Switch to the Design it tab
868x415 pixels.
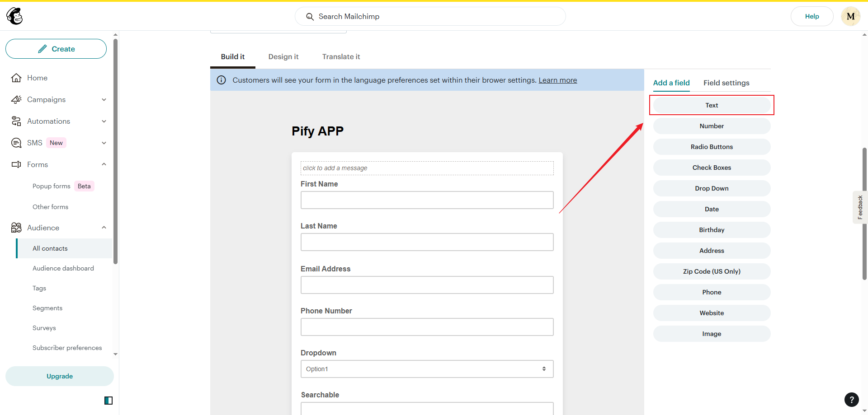tap(283, 57)
